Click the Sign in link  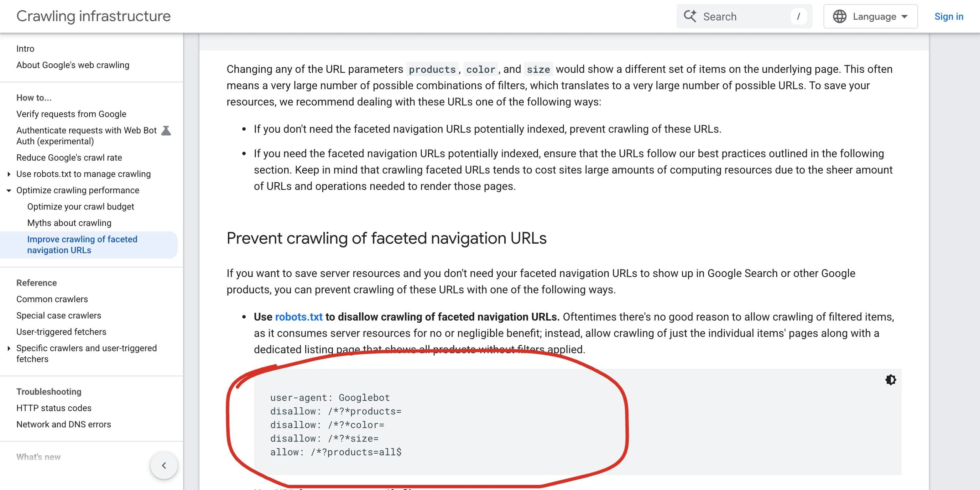[x=949, y=16]
